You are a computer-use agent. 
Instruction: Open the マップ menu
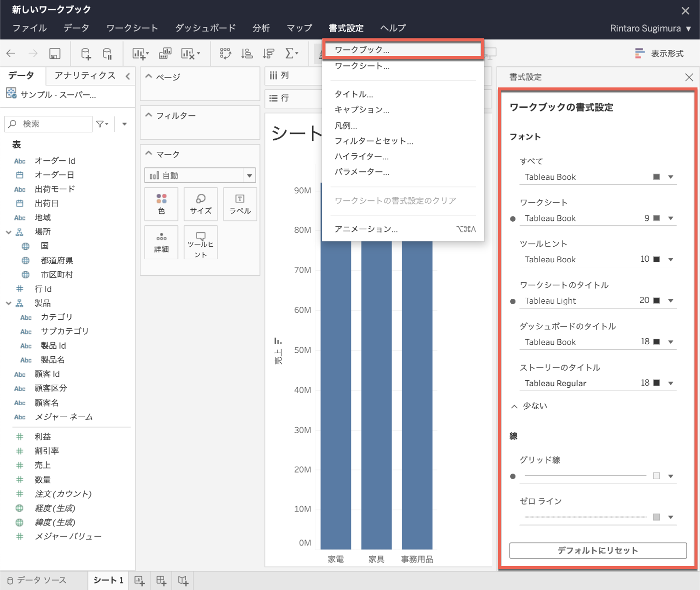[x=299, y=28]
